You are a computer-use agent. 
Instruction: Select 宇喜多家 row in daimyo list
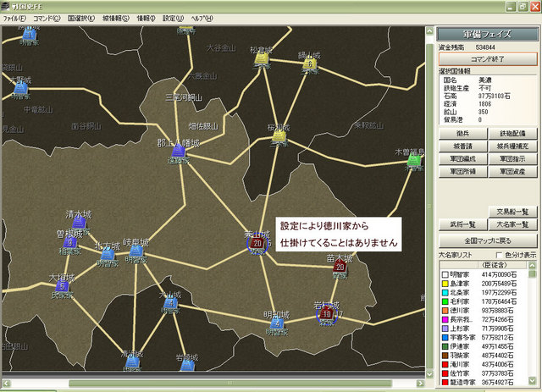484,337
